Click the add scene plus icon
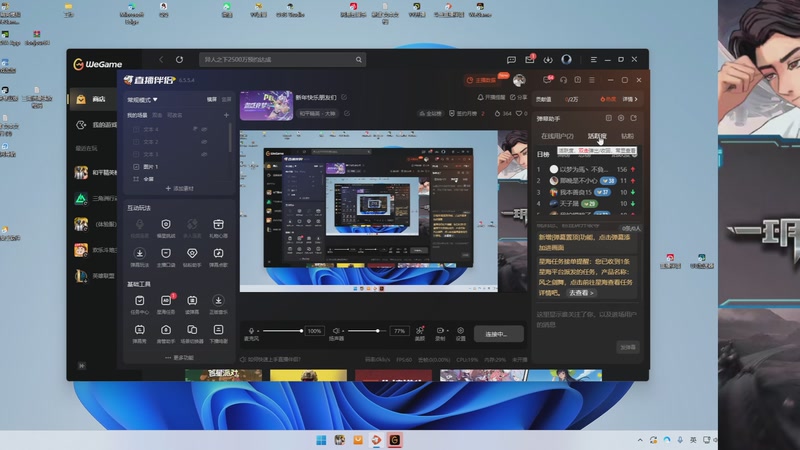 click(x=226, y=115)
